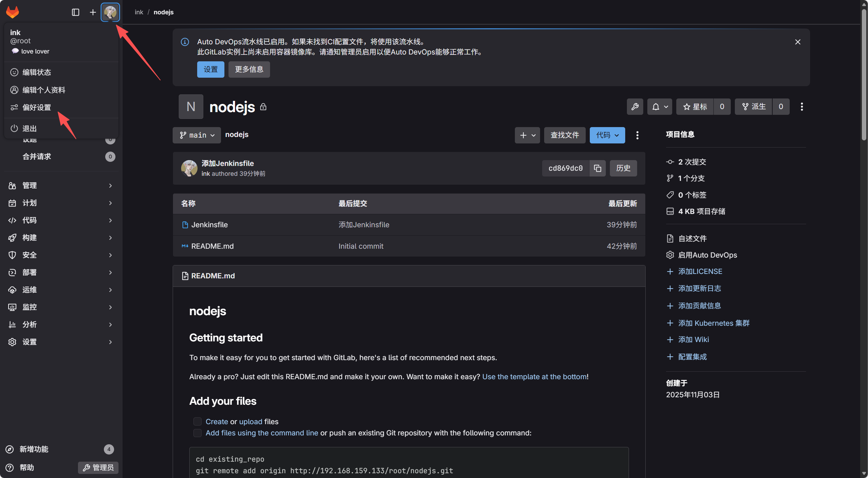Image resolution: width=868 pixels, height=478 pixels.
Task: Check the Add files using command line checkbox
Action: click(198, 433)
